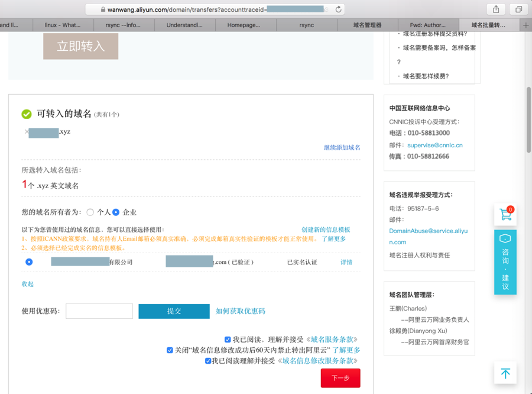Switch to the 'Homepage...' tab
This screenshot has width=532, height=394.
tap(246, 25)
